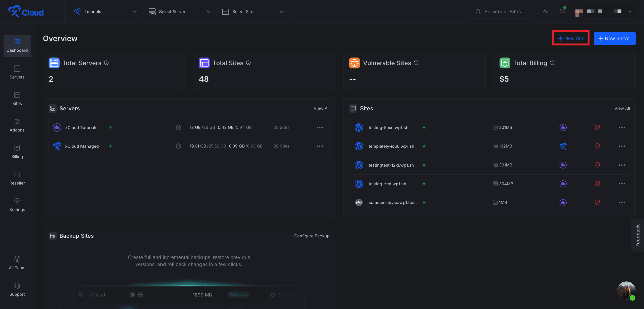The height and width of the screenshot is (309, 644).
Task: Click the xCloud logo in top left
Action: 25,11
